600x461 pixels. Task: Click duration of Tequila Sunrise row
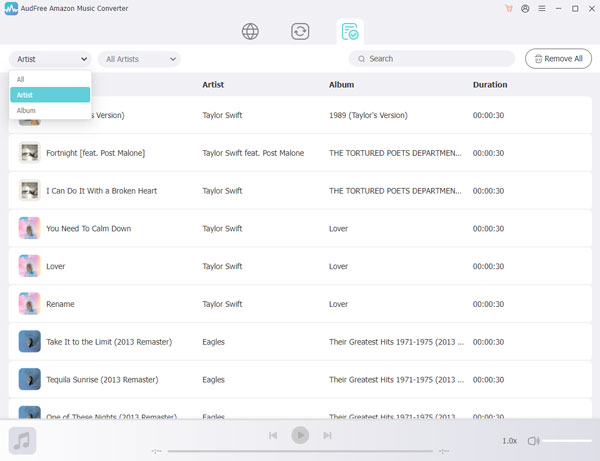coord(488,380)
